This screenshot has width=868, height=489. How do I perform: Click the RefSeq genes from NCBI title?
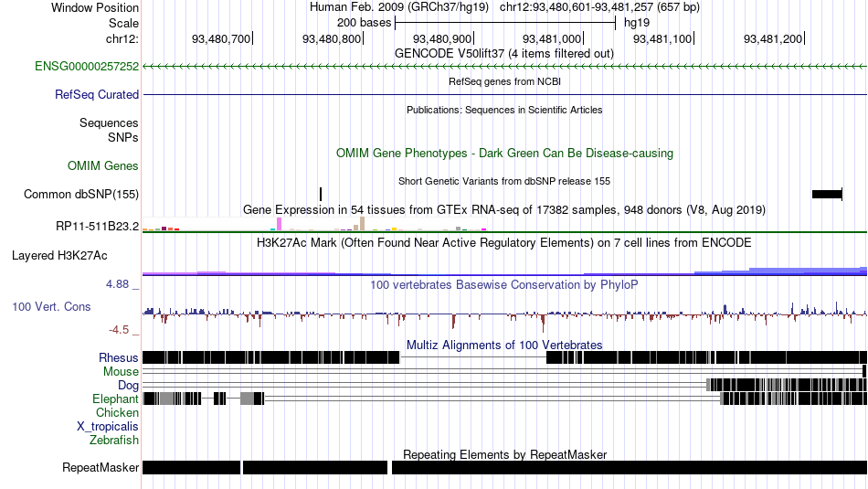pyautogui.click(x=504, y=81)
